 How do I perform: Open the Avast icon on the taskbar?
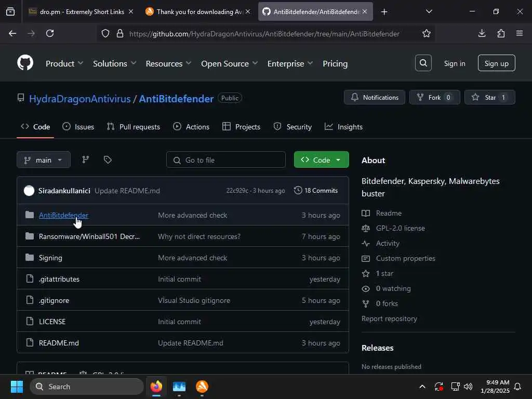pos(202,387)
